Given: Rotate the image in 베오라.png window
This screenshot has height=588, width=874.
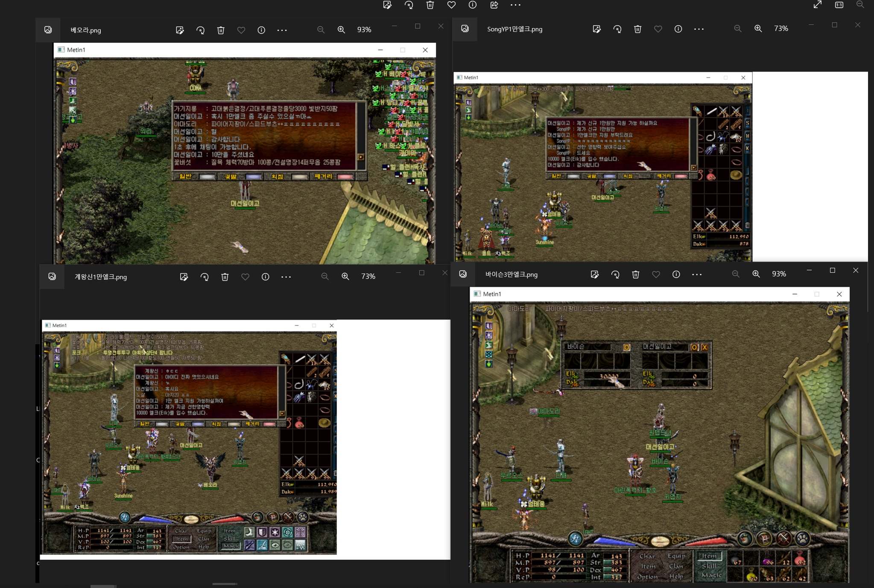Looking at the screenshot, I should pyautogui.click(x=200, y=30).
